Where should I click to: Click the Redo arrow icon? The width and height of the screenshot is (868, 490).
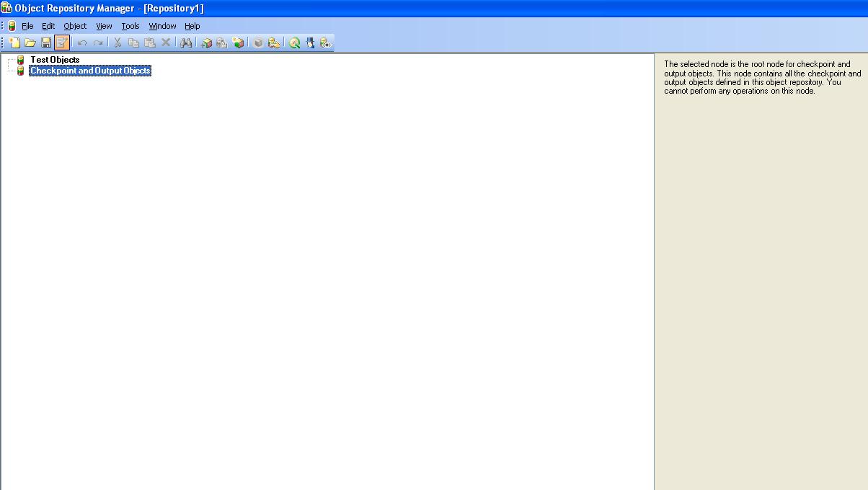pyautogui.click(x=98, y=43)
